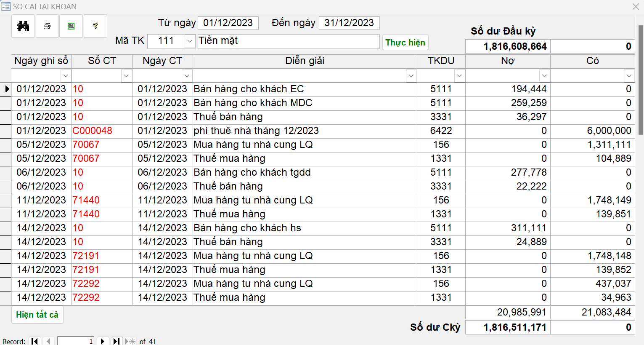Click the new blank record navigation button

coord(130,341)
